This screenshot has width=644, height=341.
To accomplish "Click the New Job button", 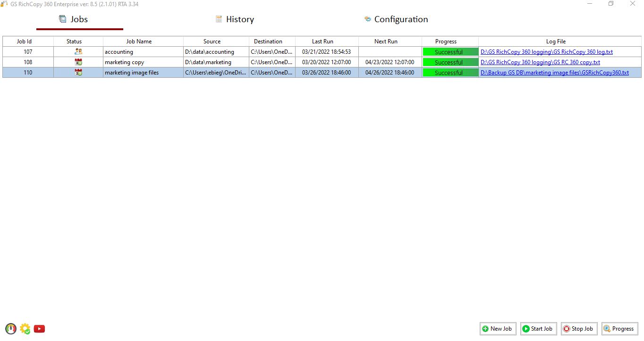I will [x=498, y=329].
